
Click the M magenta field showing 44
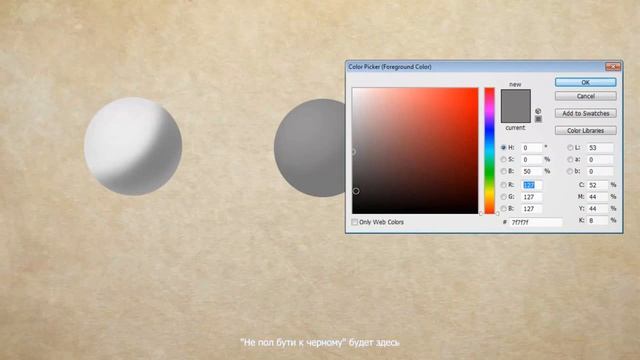tap(598, 197)
